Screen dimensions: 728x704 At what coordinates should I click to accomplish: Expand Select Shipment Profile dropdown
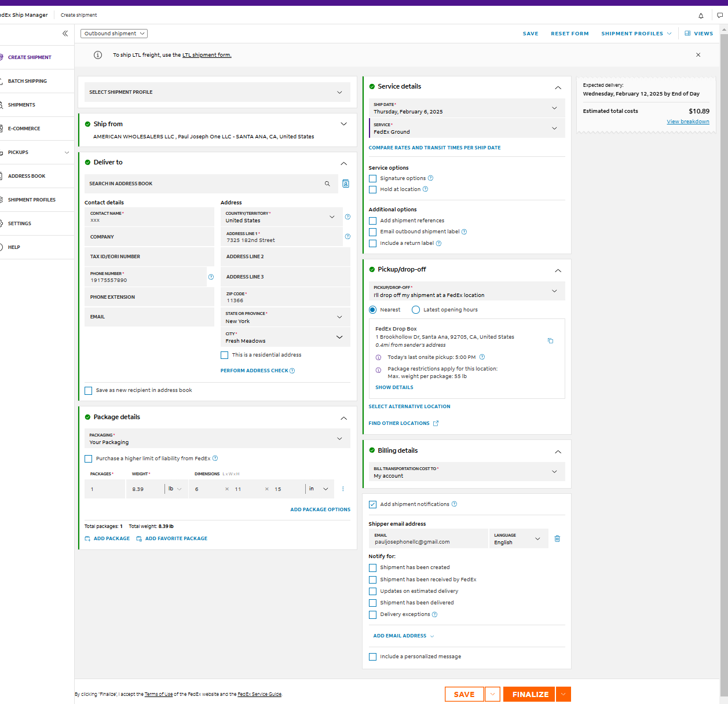217,92
